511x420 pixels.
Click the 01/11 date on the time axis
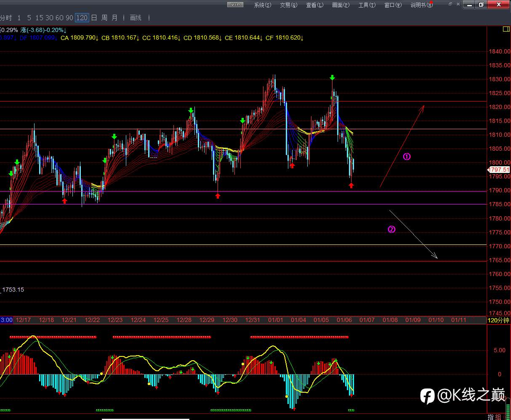(x=459, y=320)
